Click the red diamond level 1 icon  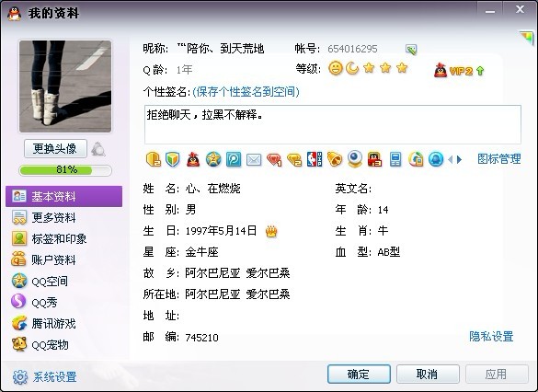(x=274, y=159)
